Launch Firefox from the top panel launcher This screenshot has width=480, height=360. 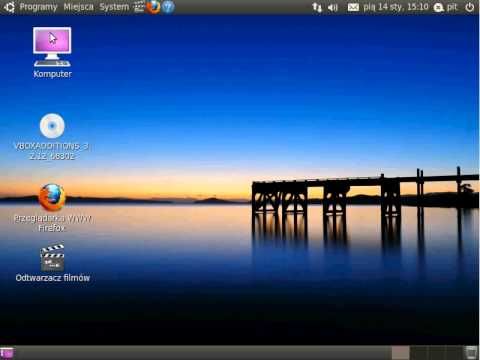153,7
